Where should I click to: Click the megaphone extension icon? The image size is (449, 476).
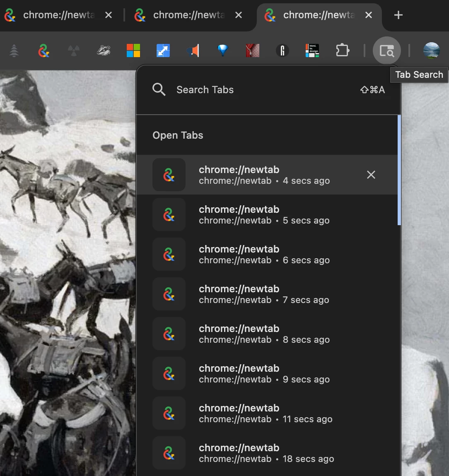pos(193,50)
